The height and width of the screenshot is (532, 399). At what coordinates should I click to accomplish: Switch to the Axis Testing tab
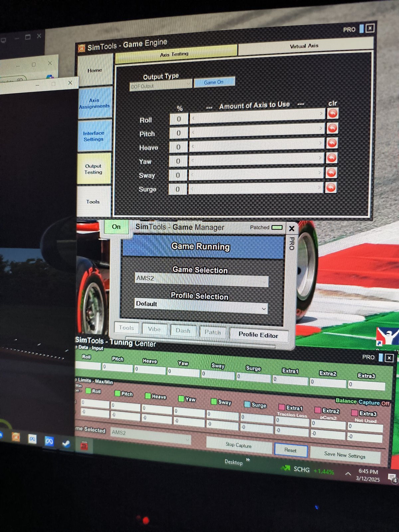[x=176, y=54]
